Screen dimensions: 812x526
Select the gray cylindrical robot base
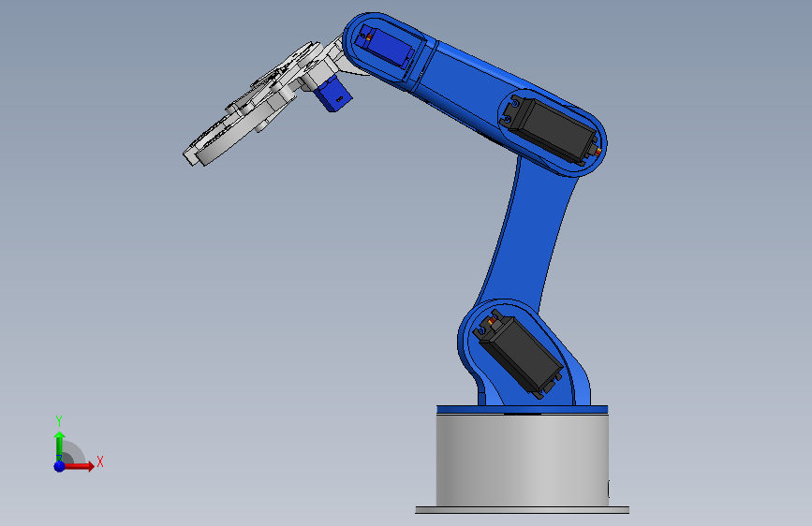pos(522,460)
